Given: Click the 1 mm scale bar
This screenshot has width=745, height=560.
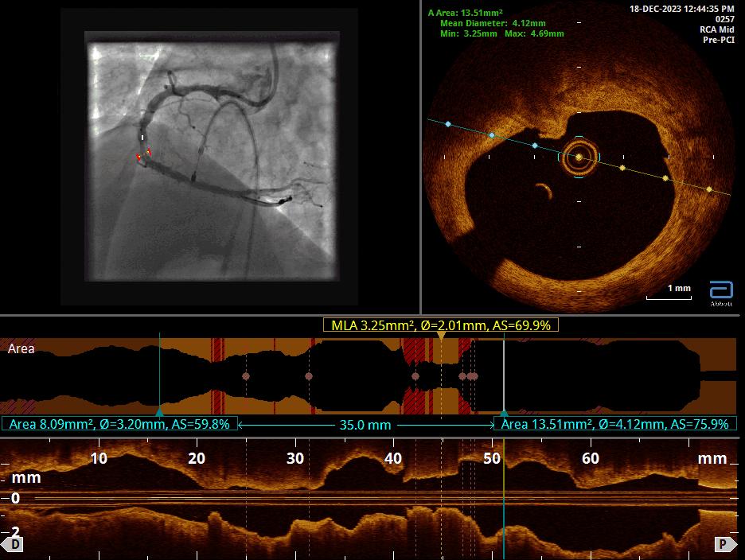Looking at the screenshot, I should pyautogui.click(x=669, y=294).
